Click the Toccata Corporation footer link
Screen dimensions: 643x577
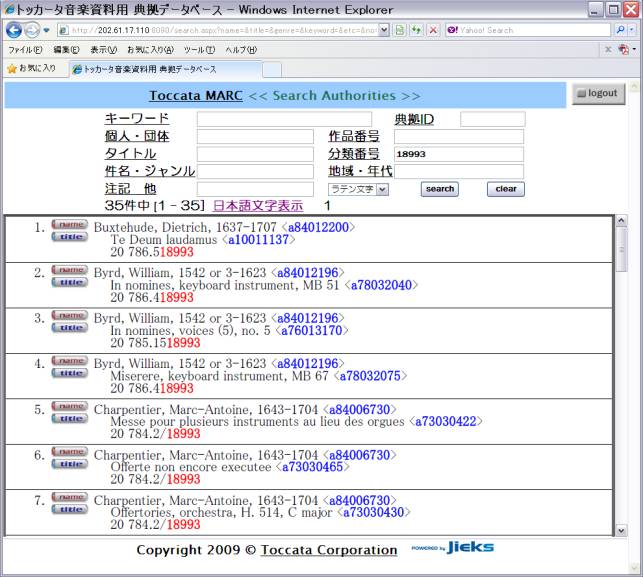[x=329, y=550]
